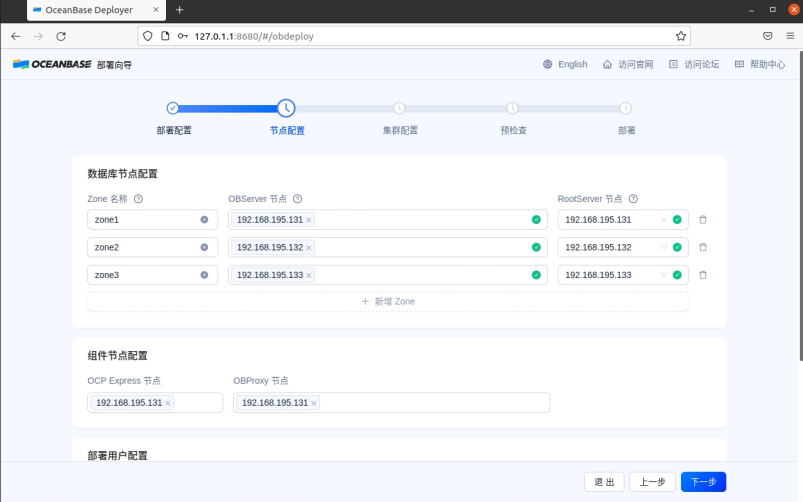
Task: Open Firefox application menu
Action: tap(790, 36)
